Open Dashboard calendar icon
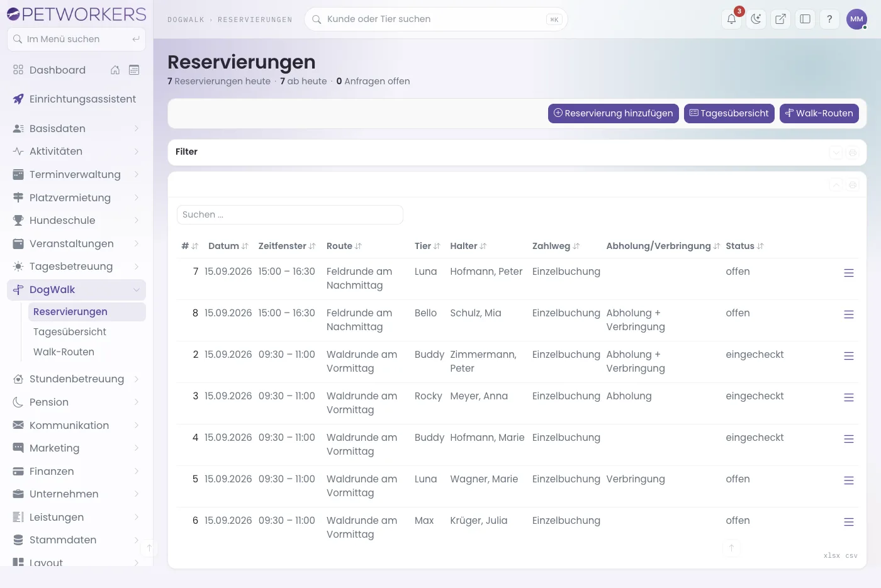Screen dimensions: 881x588 tap(134, 70)
